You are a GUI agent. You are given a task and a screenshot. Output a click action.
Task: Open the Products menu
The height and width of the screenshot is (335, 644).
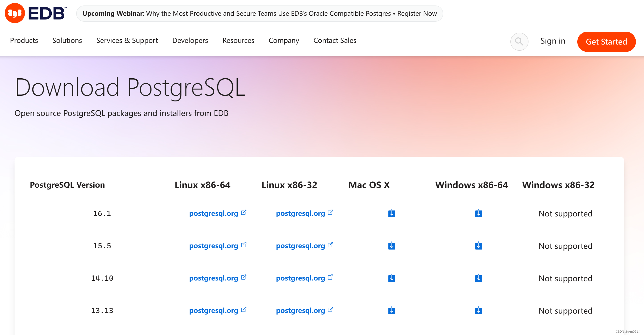[24, 40]
